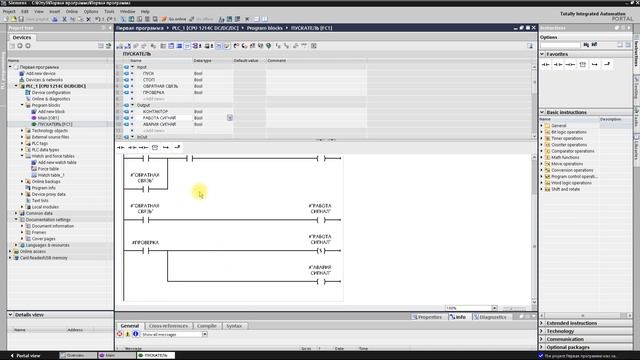This screenshot has width=640, height=360.
Task: Click Program blocks in breadcrumb path
Action: click(264, 28)
